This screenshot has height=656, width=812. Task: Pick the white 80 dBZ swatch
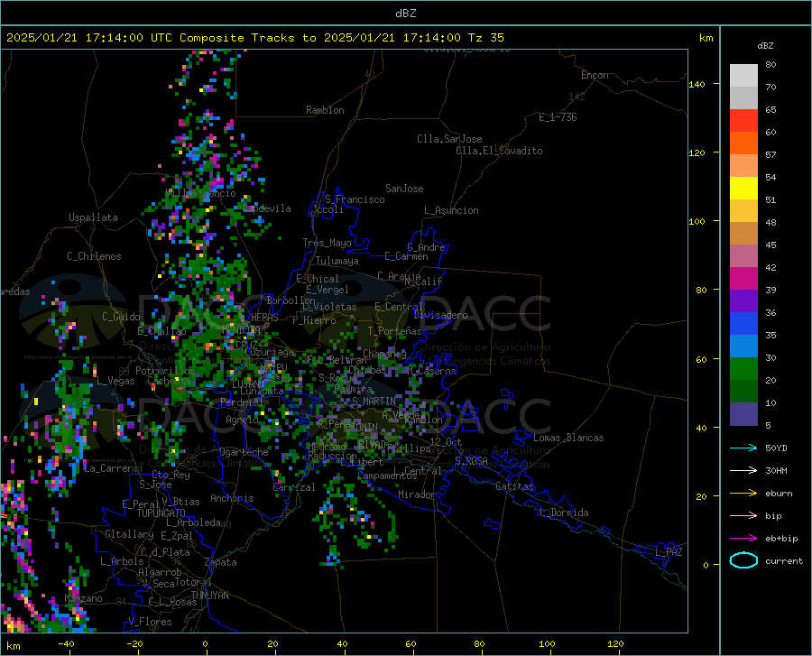[x=743, y=76]
